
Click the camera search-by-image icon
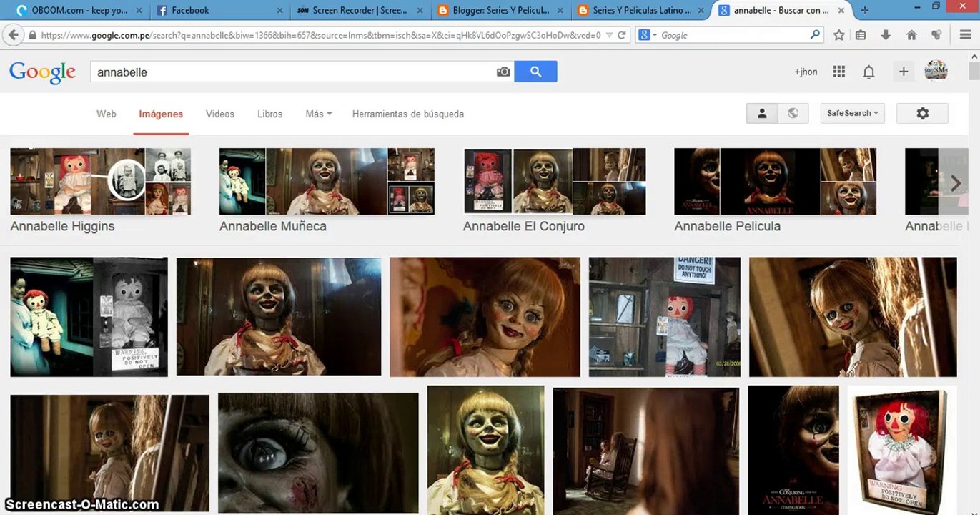[503, 72]
